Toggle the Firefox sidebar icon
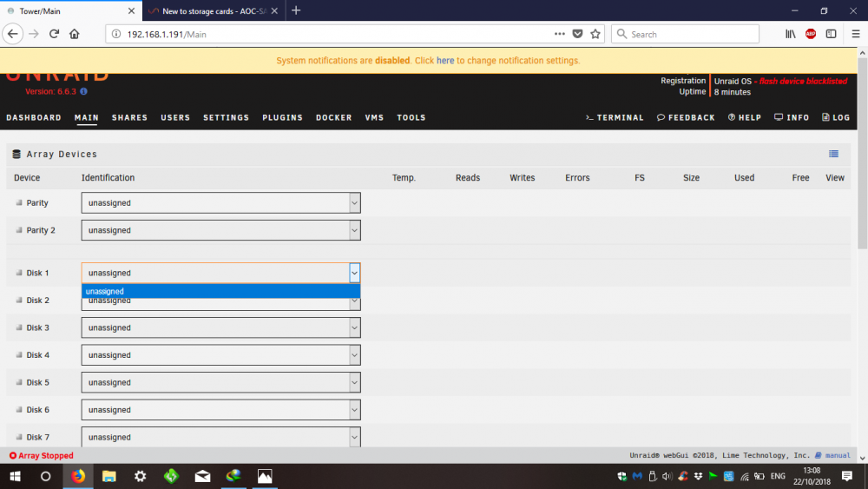This screenshot has height=489, width=868. click(831, 34)
